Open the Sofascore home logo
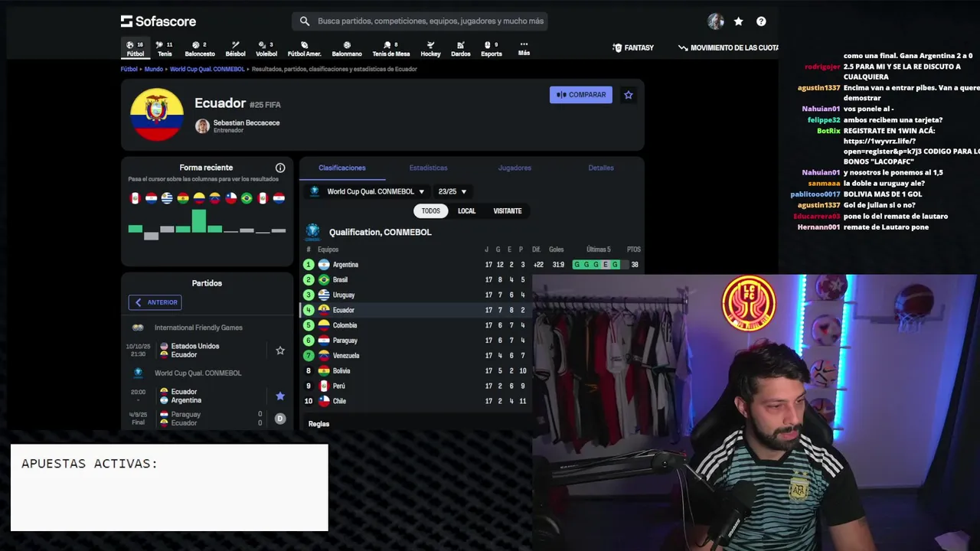The width and height of the screenshot is (980, 551). pos(158,21)
